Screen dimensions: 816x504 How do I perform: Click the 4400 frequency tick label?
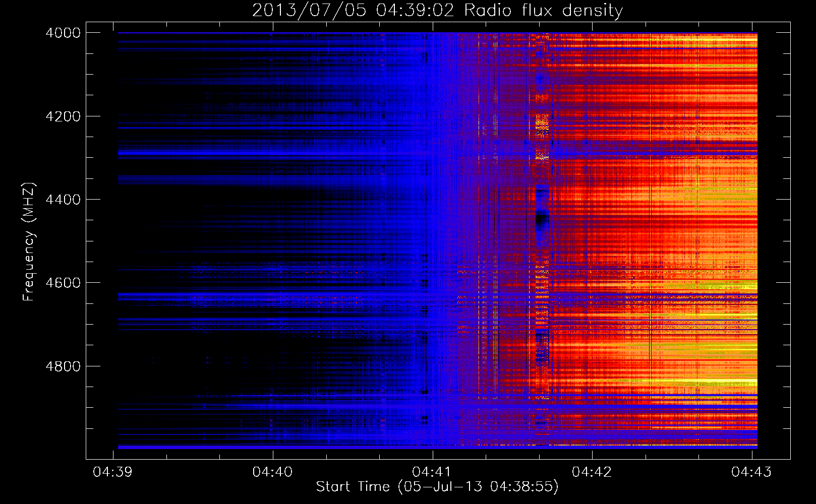click(63, 200)
